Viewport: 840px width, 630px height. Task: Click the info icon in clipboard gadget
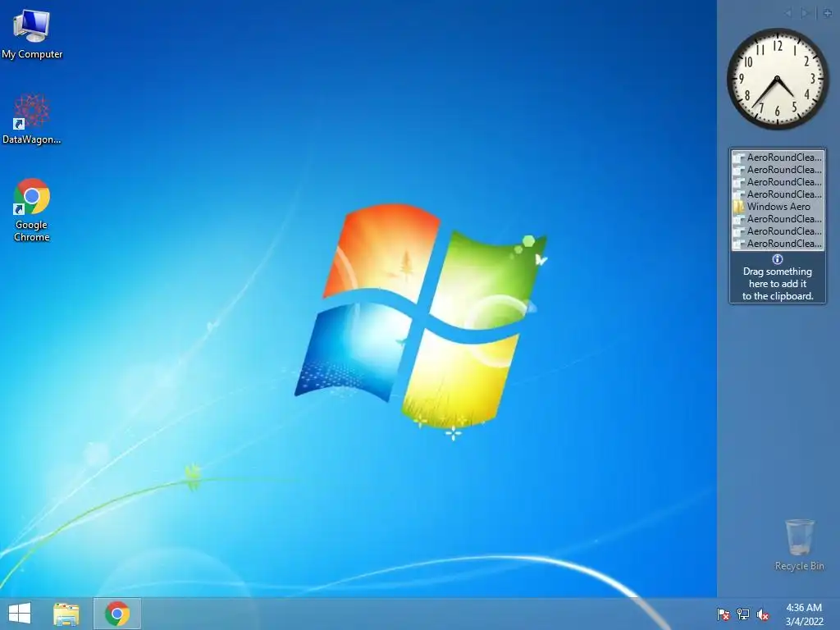(x=778, y=259)
